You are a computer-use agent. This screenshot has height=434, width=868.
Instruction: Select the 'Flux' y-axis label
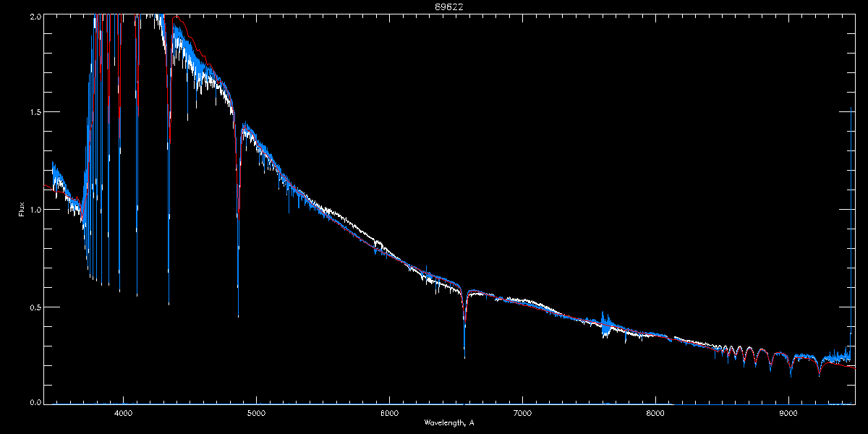(22, 209)
